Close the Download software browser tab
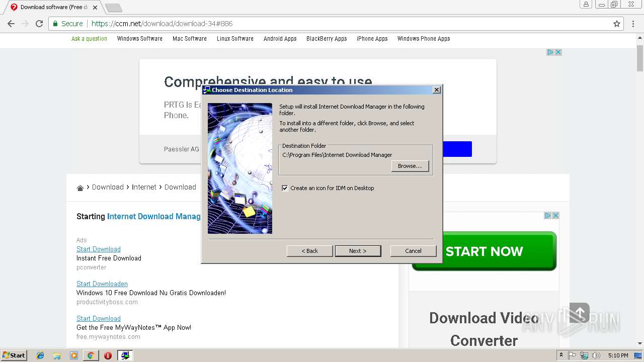 click(95, 8)
